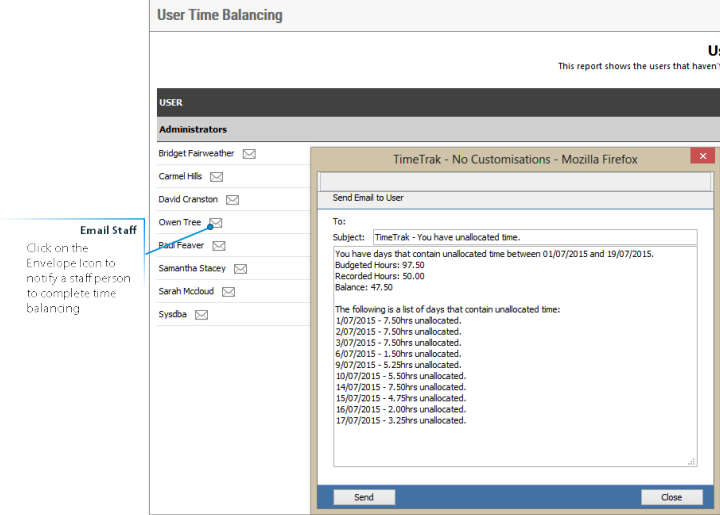
Task: Click the Administrators group header
Action: 438,129
